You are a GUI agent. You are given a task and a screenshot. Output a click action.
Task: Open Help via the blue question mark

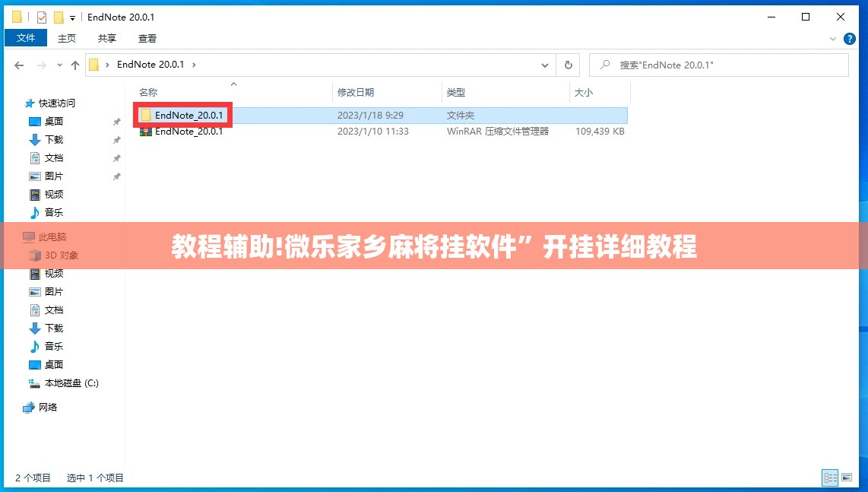[849, 39]
